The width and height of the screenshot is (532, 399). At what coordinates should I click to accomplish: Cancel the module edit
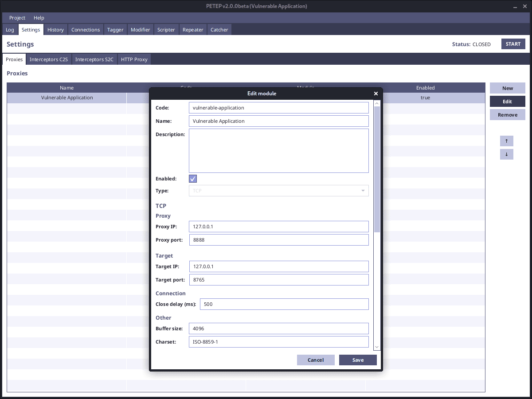[x=316, y=360]
